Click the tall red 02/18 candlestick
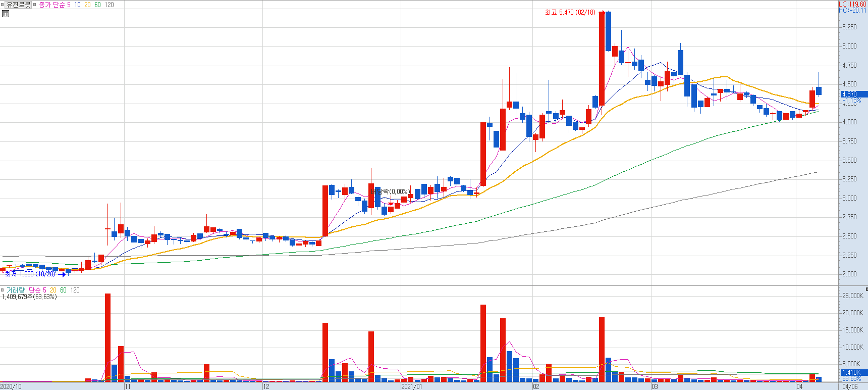Viewport: 868px width, 390px height. coord(602,58)
